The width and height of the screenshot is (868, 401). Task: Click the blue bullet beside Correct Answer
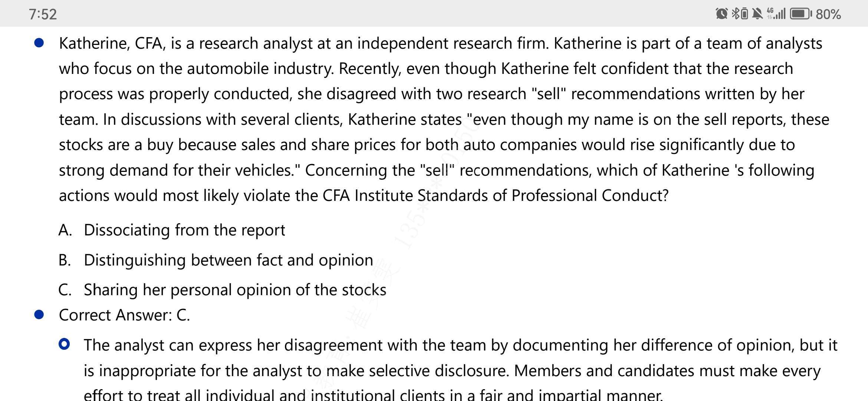point(39,315)
